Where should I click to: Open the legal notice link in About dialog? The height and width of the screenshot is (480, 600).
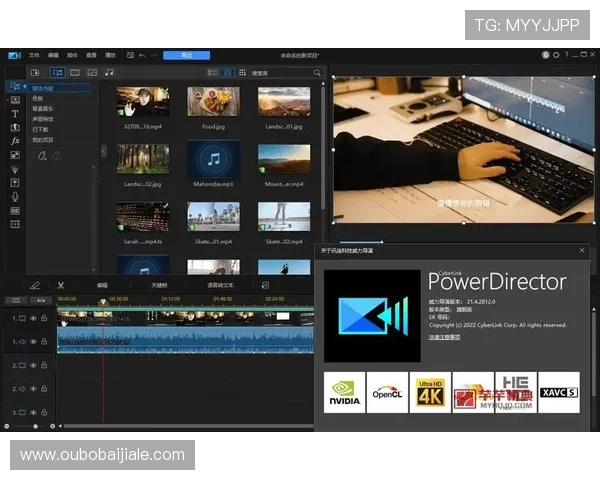[445, 337]
